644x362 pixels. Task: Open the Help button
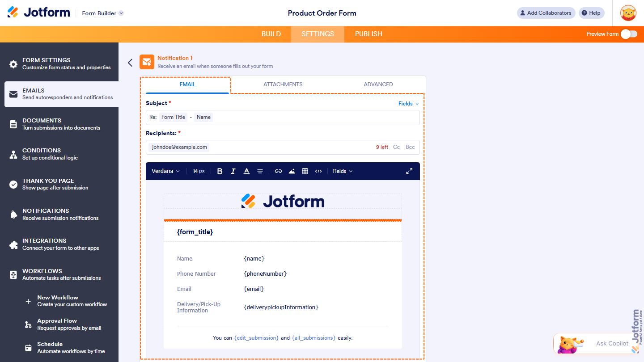pos(591,13)
